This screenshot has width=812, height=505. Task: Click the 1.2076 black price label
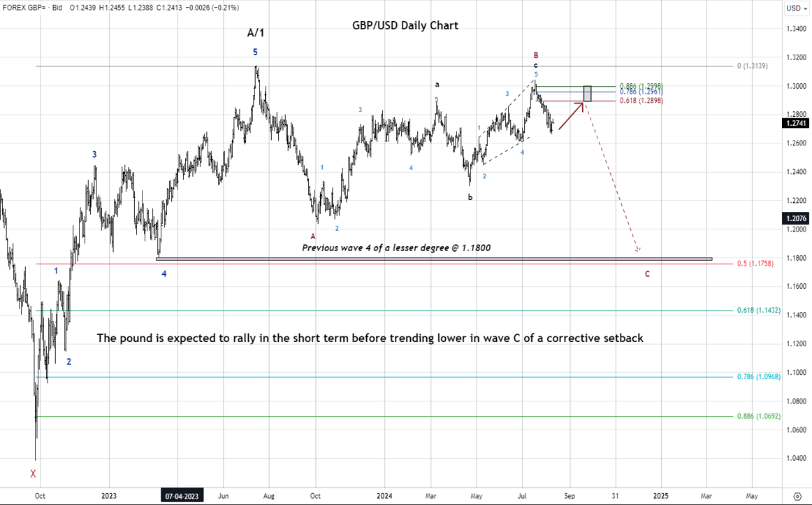tap(797, 218)
